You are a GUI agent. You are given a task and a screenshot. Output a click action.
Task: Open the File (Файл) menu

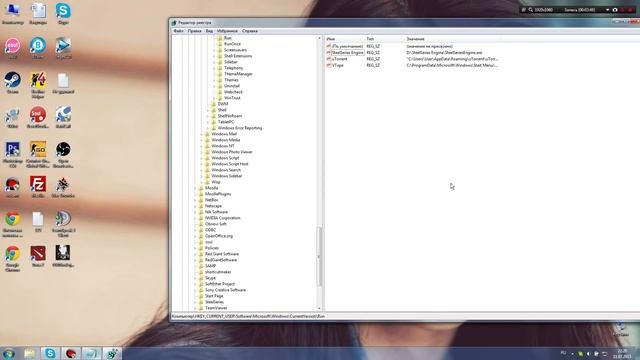pyautogui.click(x=178, y=31)
